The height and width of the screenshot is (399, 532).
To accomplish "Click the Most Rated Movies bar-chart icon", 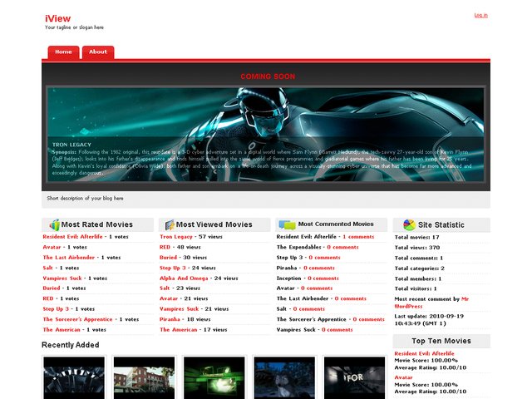I will (x=54, y=224).
